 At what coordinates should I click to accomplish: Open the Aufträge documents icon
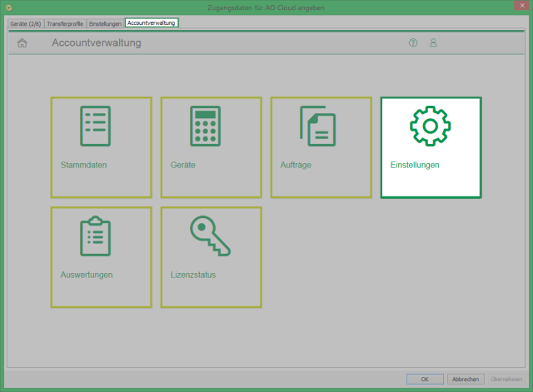coord(316,127)
